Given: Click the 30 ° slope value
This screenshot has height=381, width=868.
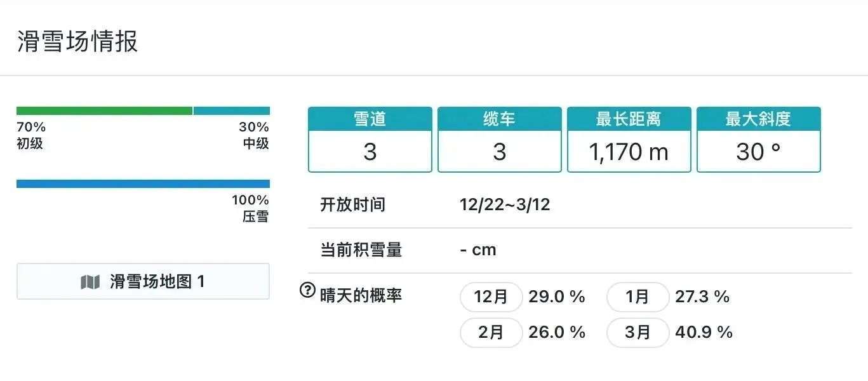Looking at the screenshot, I should click(758, 152).
